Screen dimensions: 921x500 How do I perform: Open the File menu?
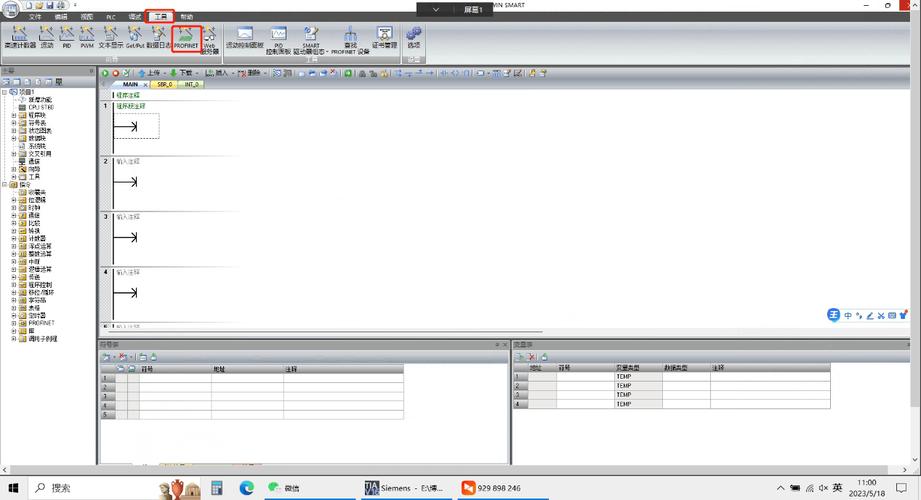35,17
